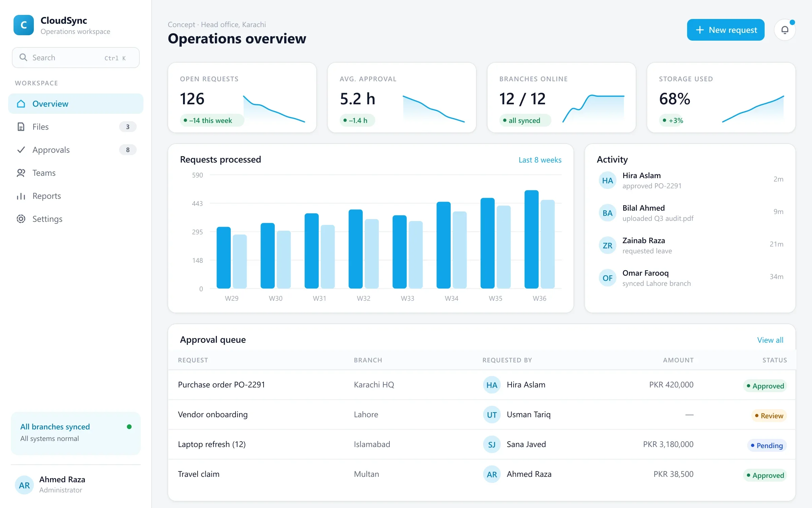Sort by the STATUS column header
812x508 pixels.
pos(774,360)
